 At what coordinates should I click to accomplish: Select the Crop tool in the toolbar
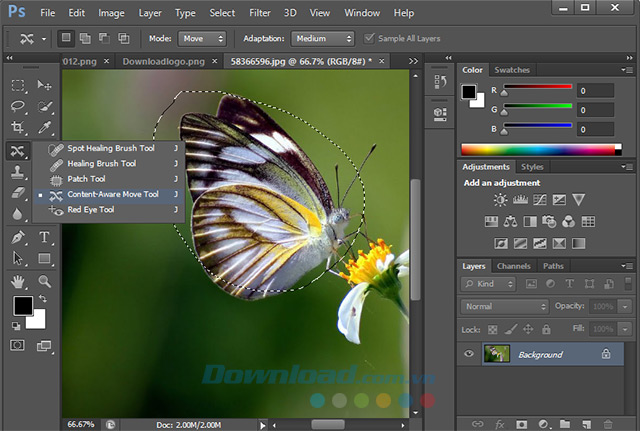[18, 128]
